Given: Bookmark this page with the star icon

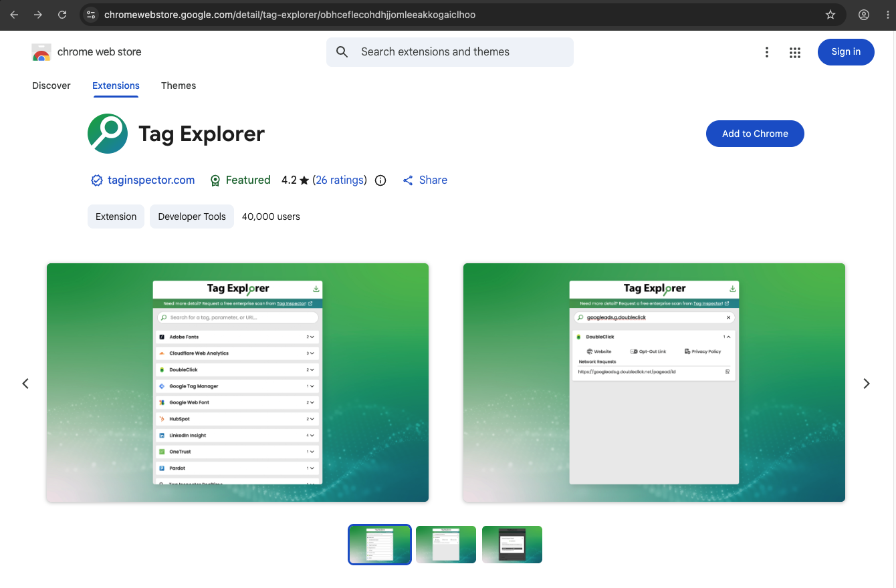Looking at the screenshot, I should pos(830,15).
